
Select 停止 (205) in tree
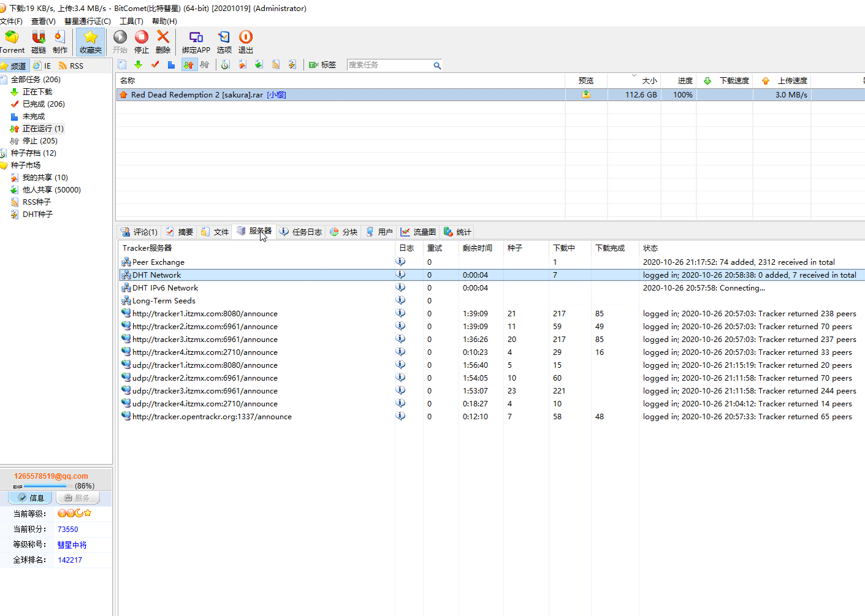tap(40, 141)
